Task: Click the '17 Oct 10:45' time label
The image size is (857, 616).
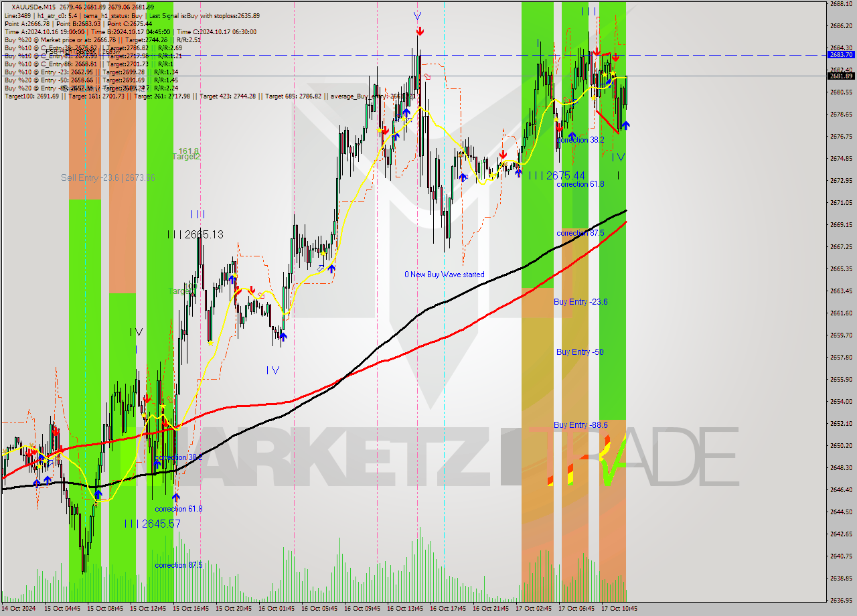Action: (x=619, y=609)
